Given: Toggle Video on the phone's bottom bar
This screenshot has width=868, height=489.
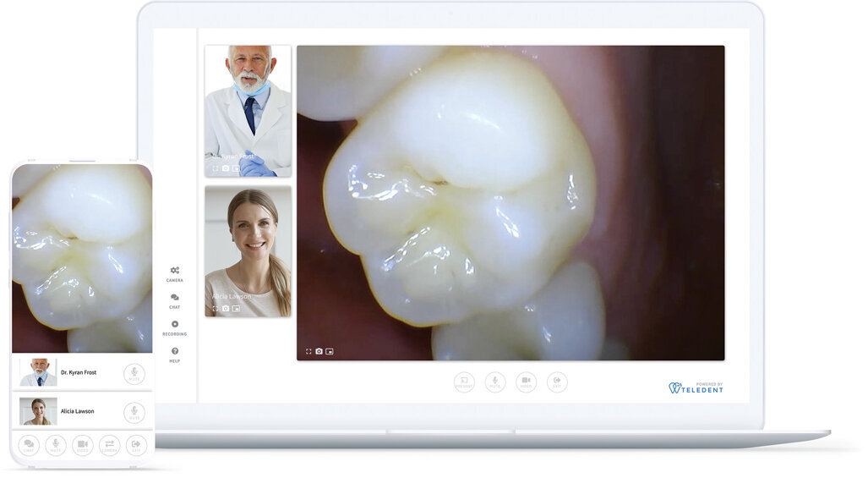Looking at the screenshot, I should [82, 444].
